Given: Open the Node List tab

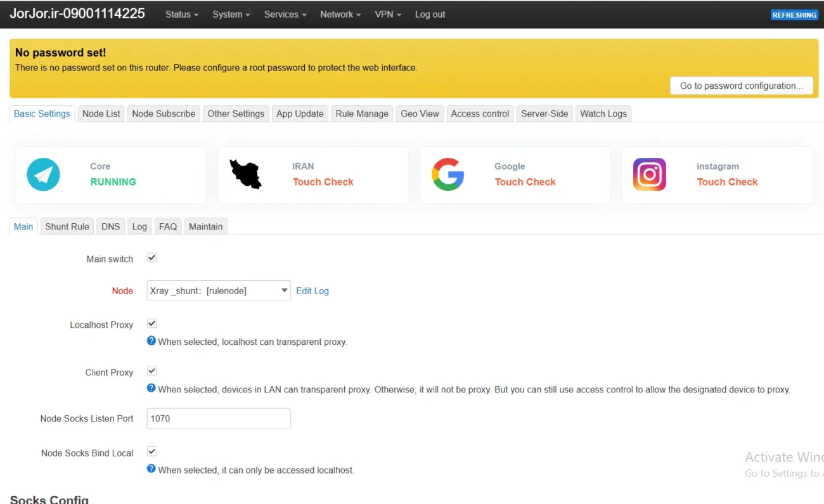Looking at the screenshot, I should [101, 114].
